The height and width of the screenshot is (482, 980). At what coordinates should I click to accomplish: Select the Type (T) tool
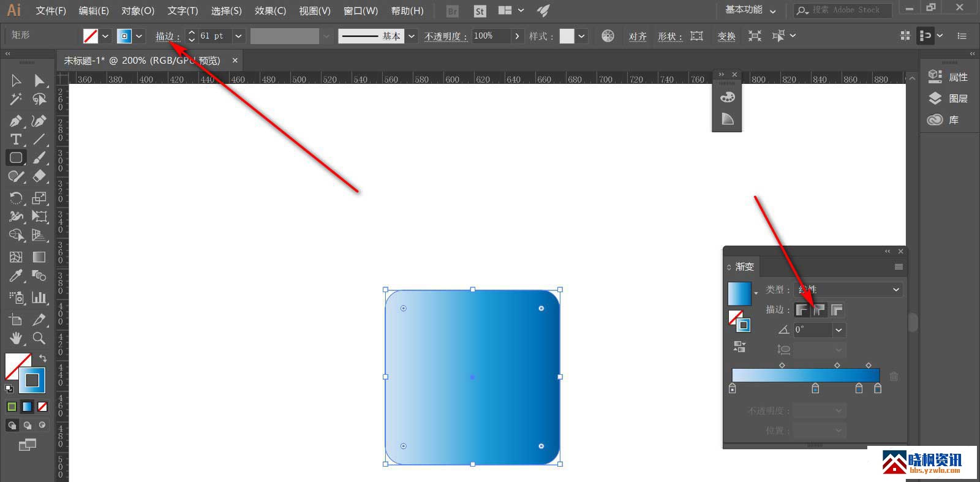coord(16,140)
